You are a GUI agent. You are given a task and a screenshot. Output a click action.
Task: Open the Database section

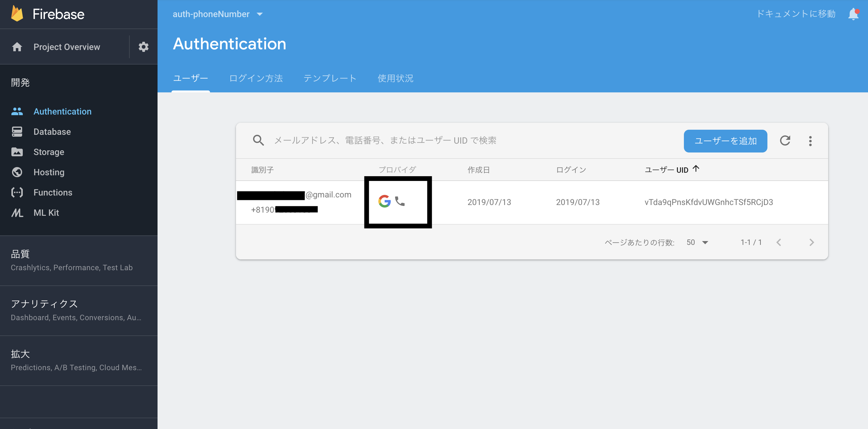52,131
